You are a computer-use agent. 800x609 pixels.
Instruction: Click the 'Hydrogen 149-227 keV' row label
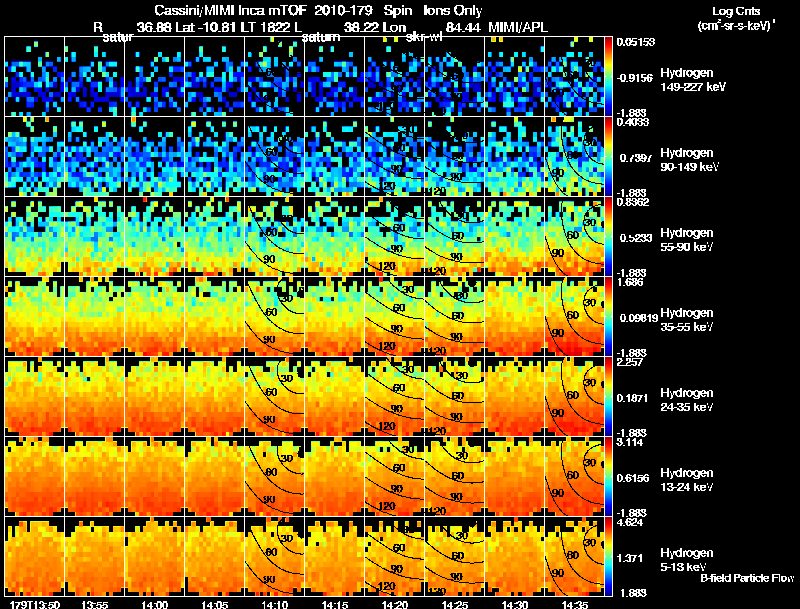coord(693,80)
